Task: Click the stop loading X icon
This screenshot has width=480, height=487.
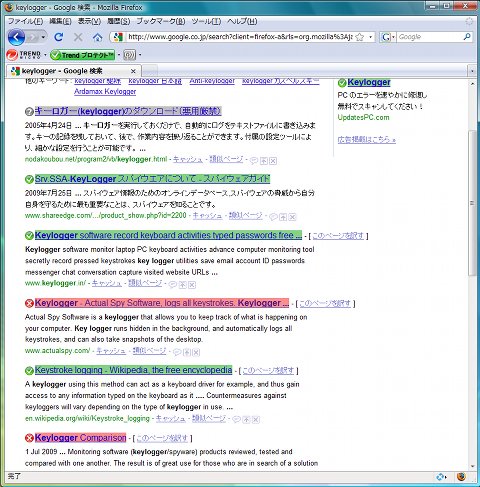Action: point(78,37)
